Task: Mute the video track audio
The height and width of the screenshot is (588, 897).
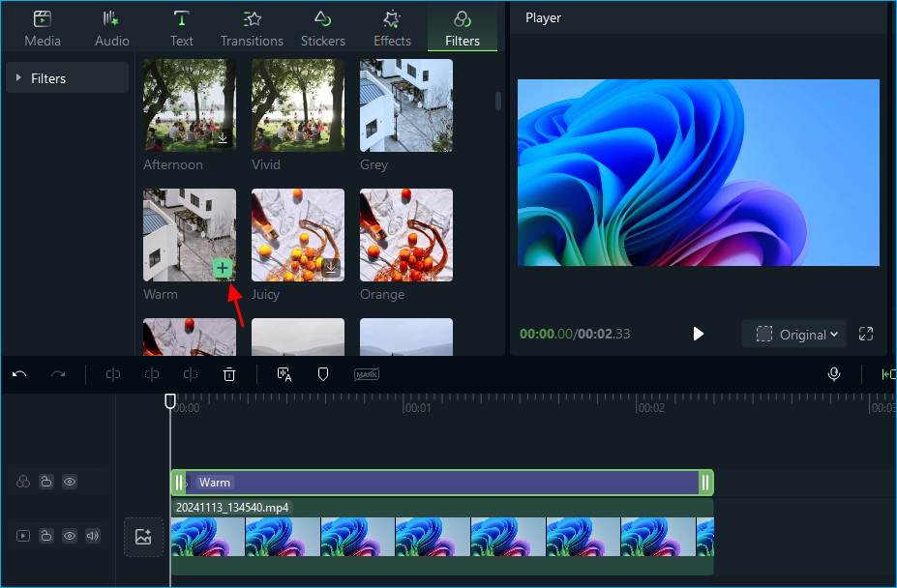Action: [x=93, y=536]
